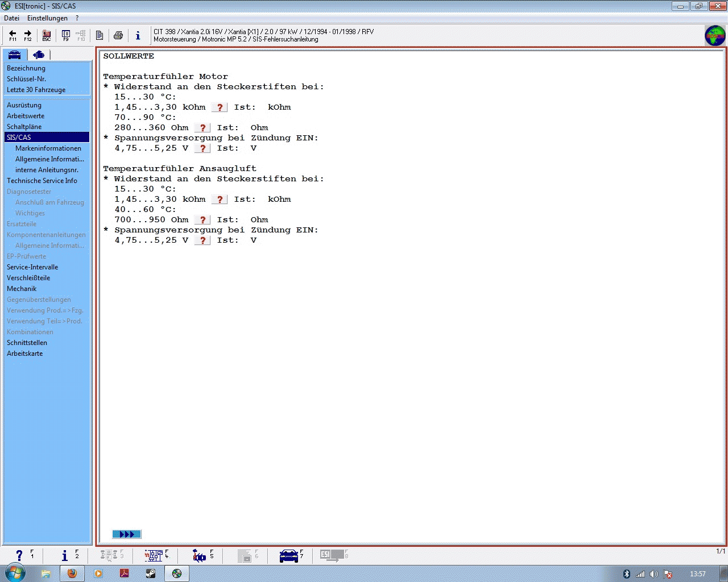Open the Datei menu
Screen dimensions: 728x582
click(x=11, y=18)
